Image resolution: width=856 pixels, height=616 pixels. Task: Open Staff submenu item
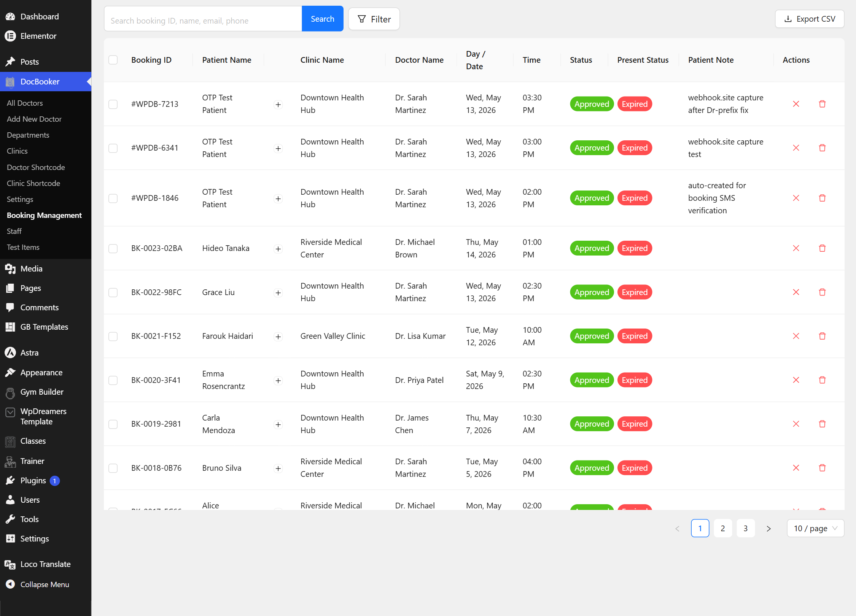(14, 231)
